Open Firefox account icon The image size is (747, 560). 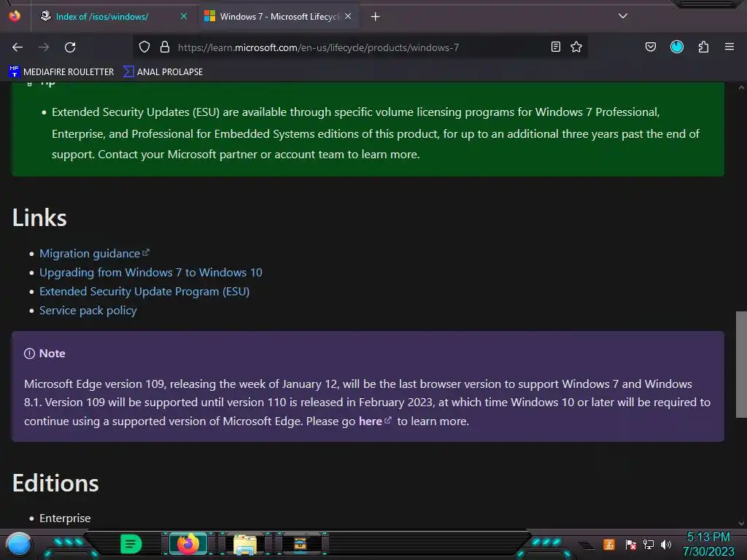click(x=677, y=47)
